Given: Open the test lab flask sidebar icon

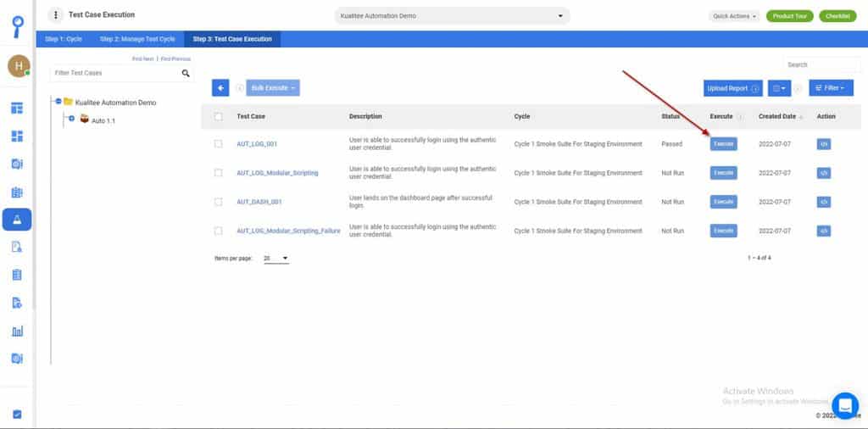Looking at the screenshot, I should pyautogui.click(x=17, y=220).
